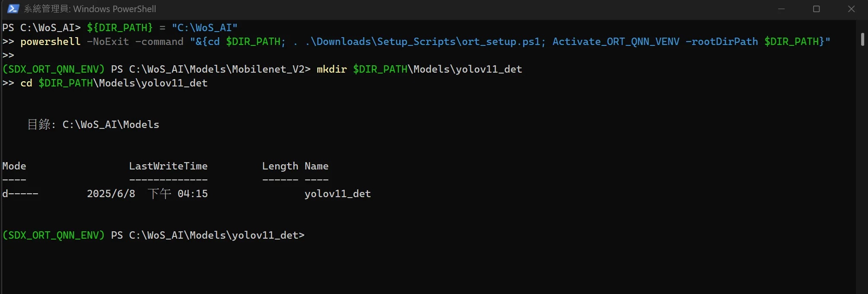This screenshot has height=294, width=868.
Task: Click the PowerShell icon in title bar
Action: pos(13,9)
